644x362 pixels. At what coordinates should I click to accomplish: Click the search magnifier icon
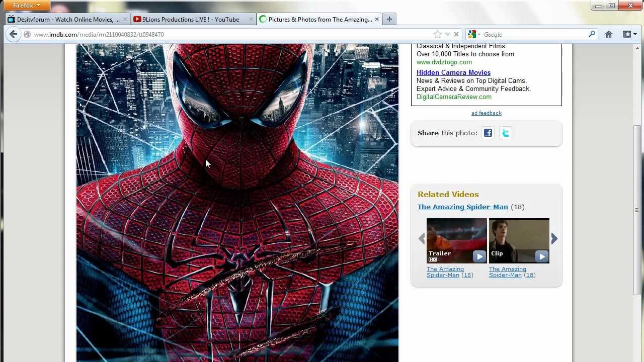[x=592, y=34]
